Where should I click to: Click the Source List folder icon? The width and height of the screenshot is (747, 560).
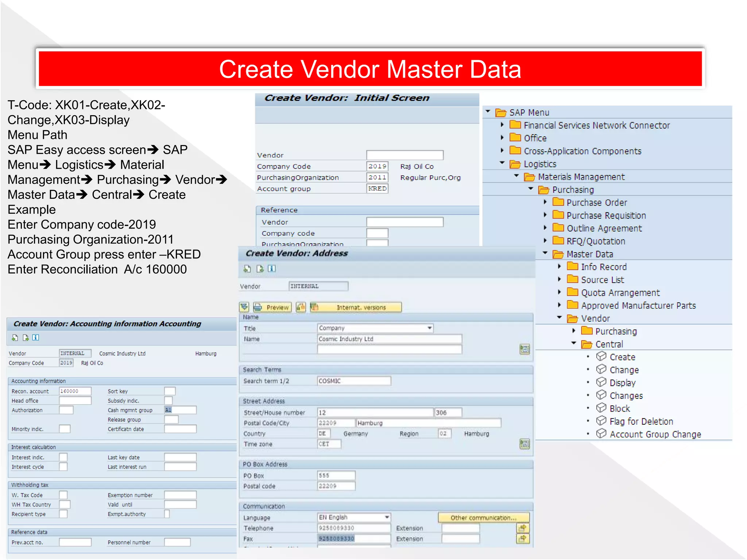click(573, 279)
